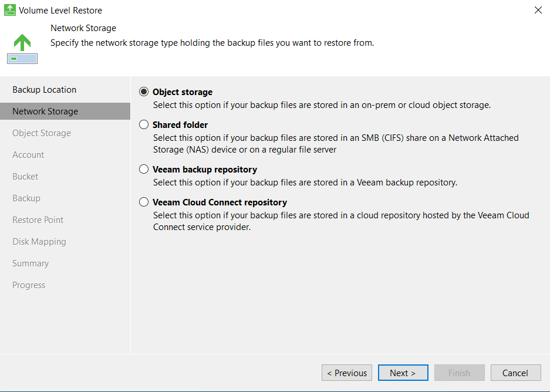This screenshot has height=392, width=550.
Task: Select the Object storage radio button
Action: [144, 92]
